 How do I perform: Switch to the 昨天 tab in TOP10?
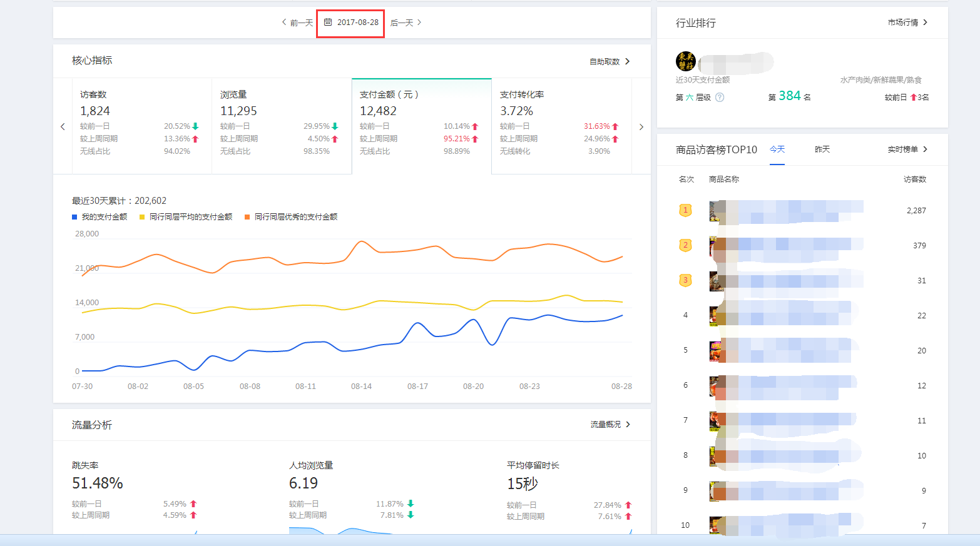click(822, 149)
